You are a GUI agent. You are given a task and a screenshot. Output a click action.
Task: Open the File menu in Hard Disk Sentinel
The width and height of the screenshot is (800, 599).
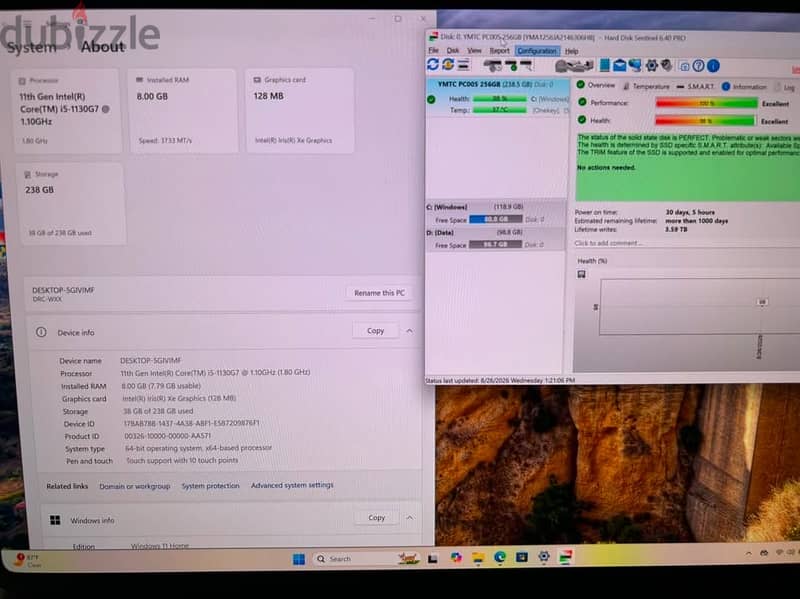(x=434, y=51)
